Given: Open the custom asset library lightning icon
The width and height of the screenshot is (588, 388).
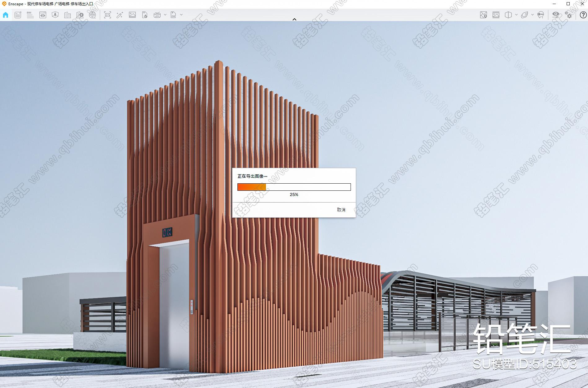Looking at the screenshot, I should (80, 15).
